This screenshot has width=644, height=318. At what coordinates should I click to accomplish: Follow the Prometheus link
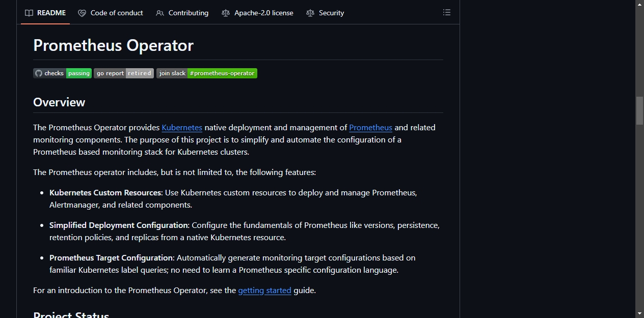pyautogui.click(x=370, y=128)
